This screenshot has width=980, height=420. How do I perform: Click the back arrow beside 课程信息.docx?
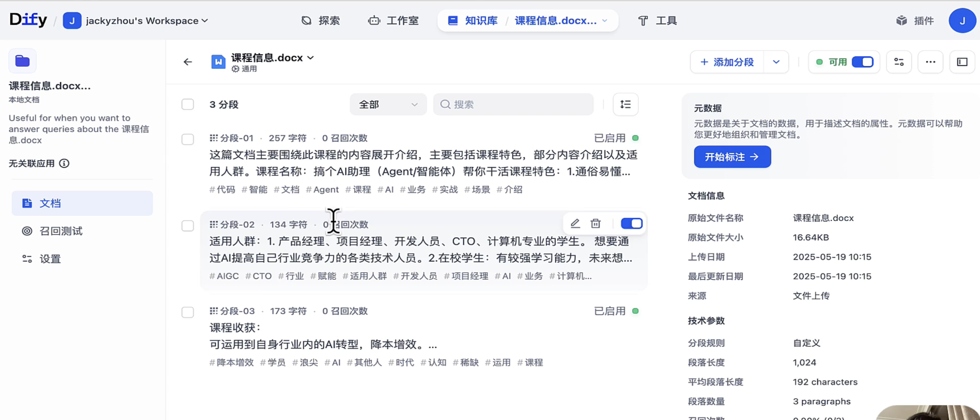188,62
